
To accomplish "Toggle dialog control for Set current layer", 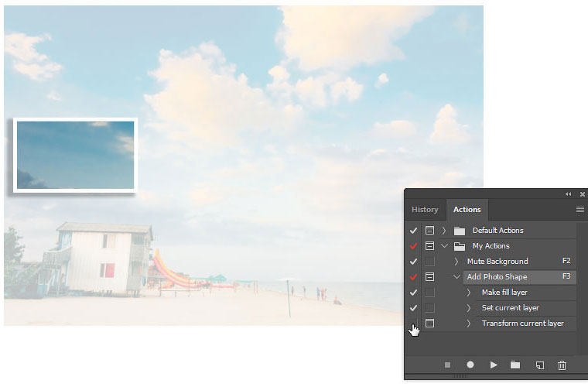I will pos(429,308).
